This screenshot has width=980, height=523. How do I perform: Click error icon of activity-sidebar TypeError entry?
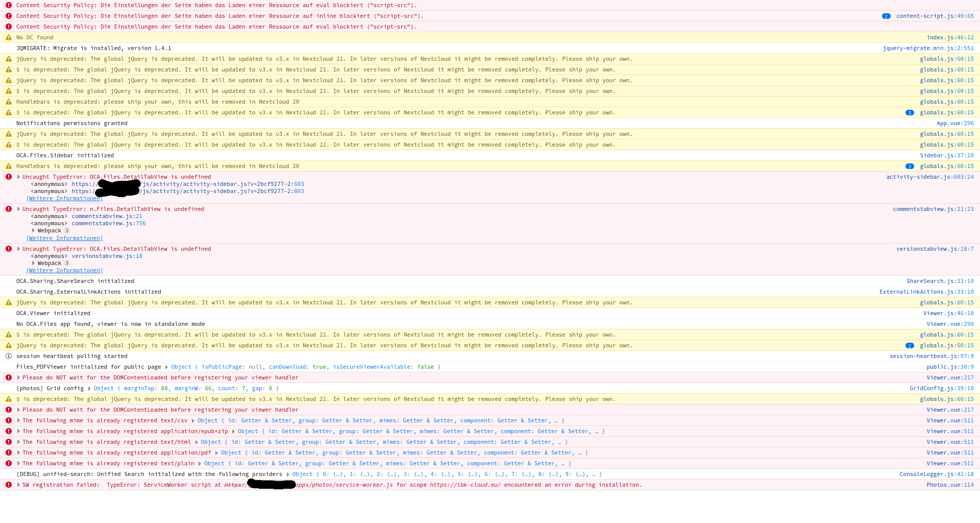tap(9, 177)
